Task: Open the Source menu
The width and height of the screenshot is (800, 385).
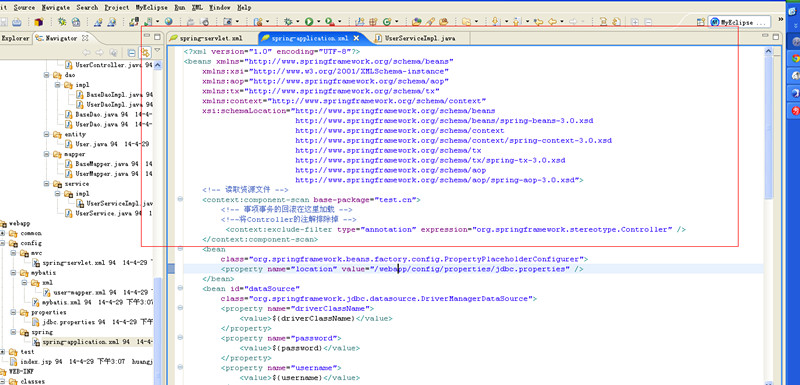Action: coord(24,8)
